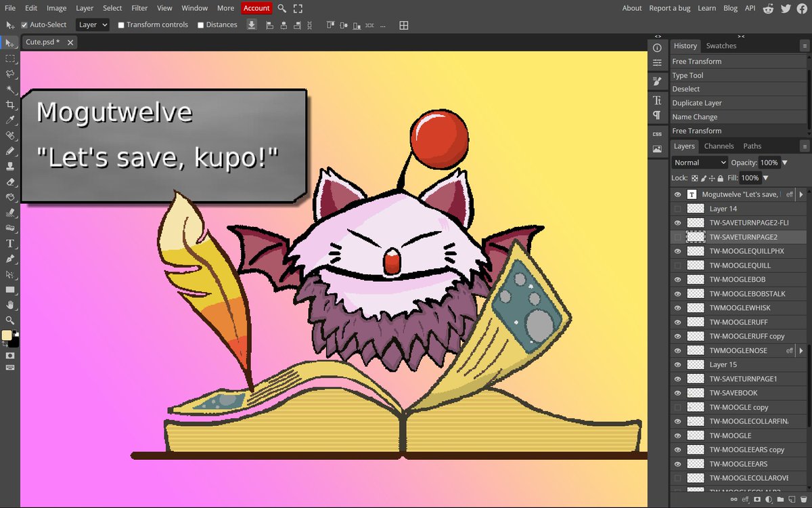
Task: Select the Paint Bucket tool
Action: point(10,197)
